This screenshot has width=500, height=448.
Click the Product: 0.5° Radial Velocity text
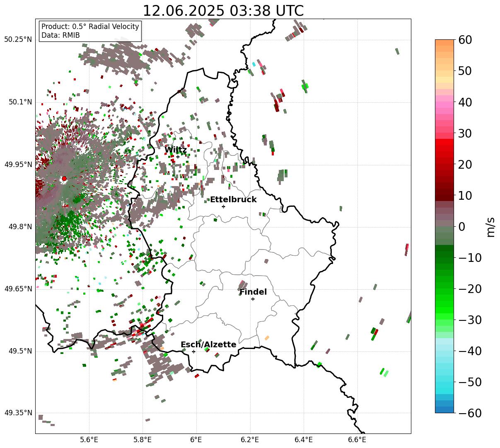[x=90, y=27]
